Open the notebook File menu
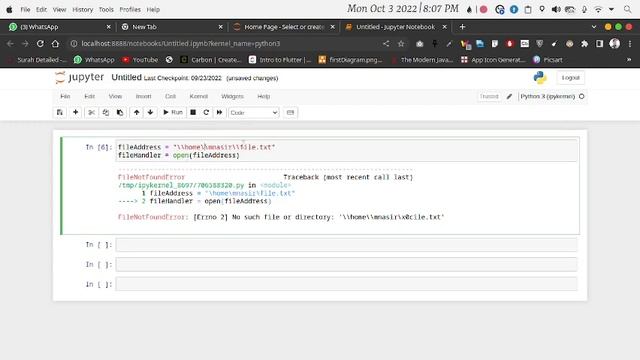This screenshot has height=360, width=640. tap(65, 96)
